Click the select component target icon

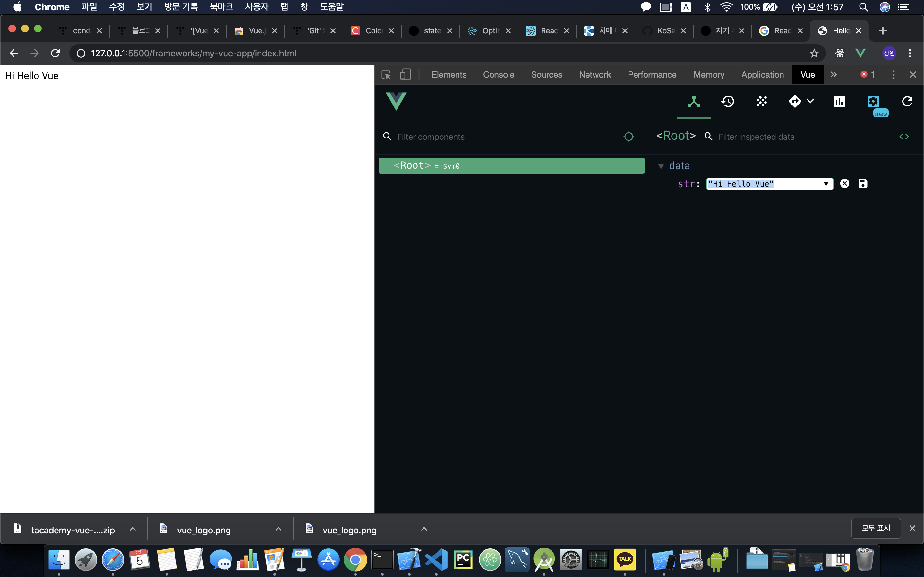[629, 137]
